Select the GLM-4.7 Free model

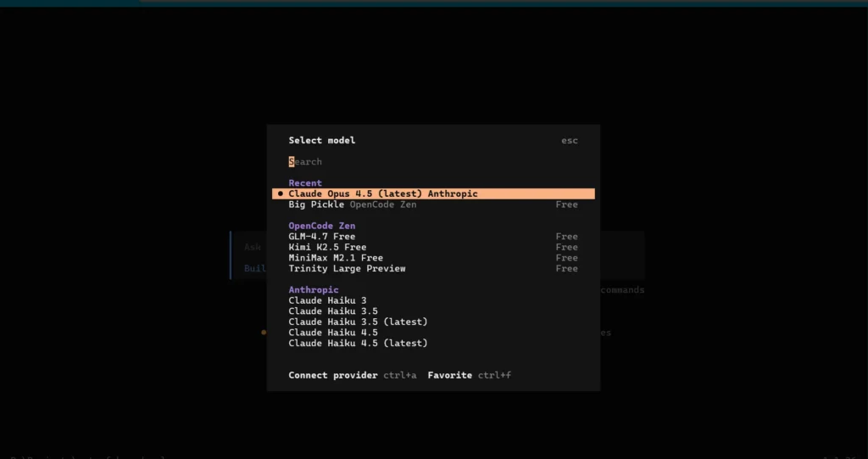click(321, 237)
